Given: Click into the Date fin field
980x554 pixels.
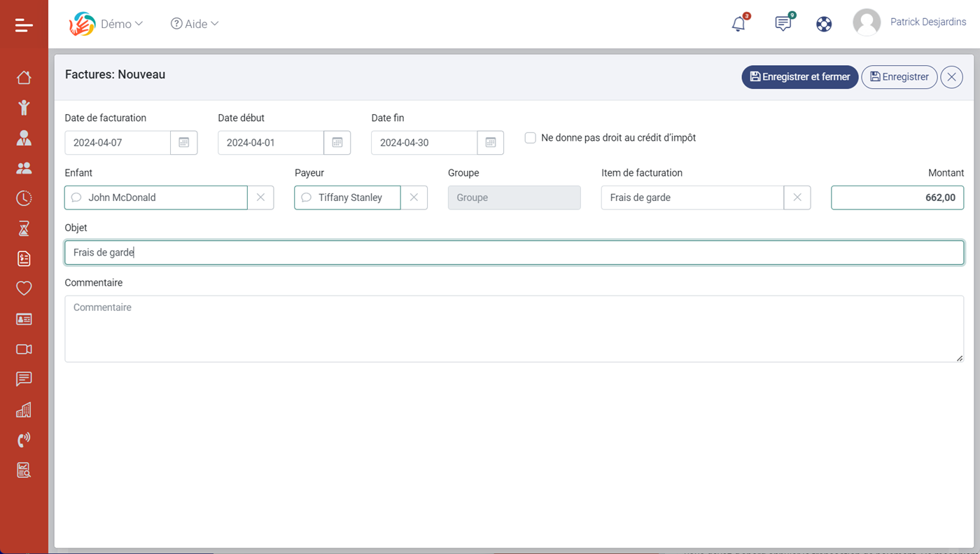Looking at the screenshot, I should coord(424,142).
